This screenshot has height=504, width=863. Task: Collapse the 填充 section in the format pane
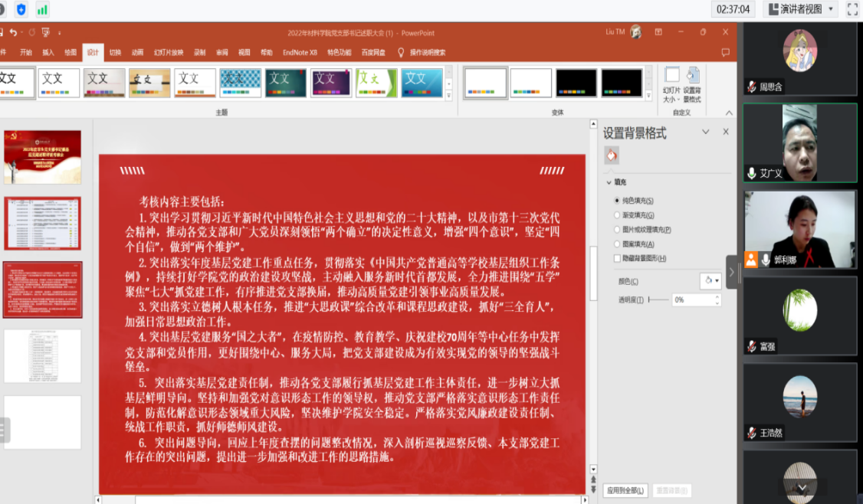[609, 183]
